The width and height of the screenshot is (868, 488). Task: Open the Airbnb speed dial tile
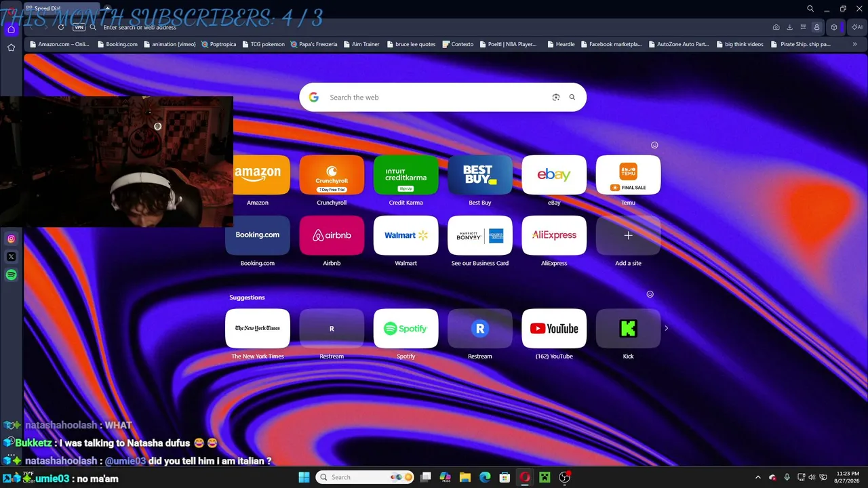tap(332, 235)
